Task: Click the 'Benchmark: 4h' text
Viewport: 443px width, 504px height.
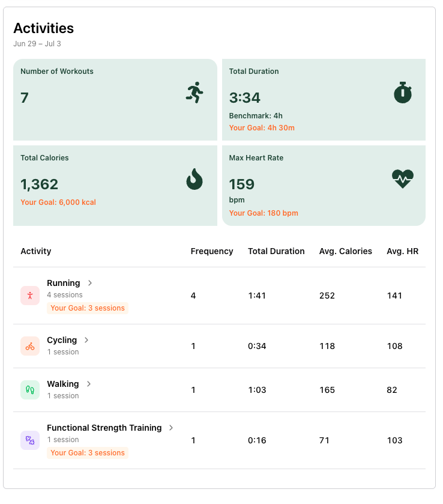Action: click(256, 116)
